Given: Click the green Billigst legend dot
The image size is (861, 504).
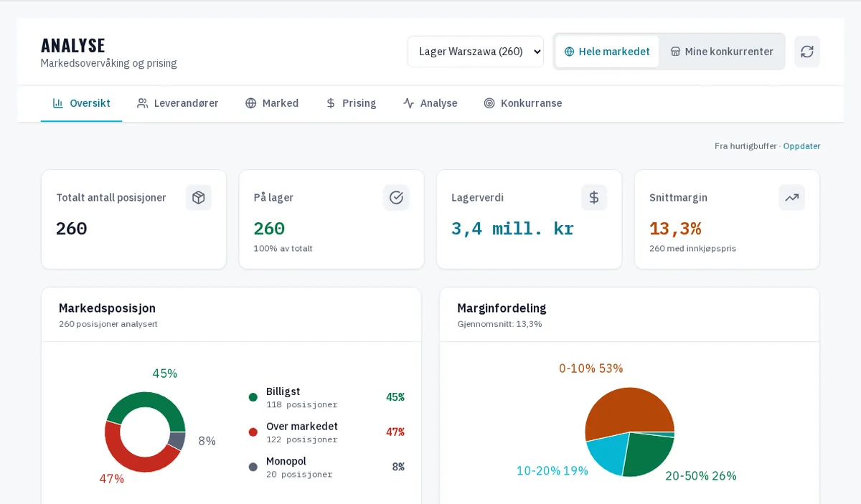Looking at the screenshot, I should pos(253,397).
